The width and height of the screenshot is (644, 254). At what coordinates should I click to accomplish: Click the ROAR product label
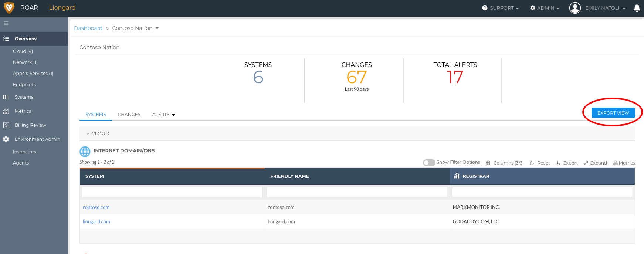click(29, 8)
